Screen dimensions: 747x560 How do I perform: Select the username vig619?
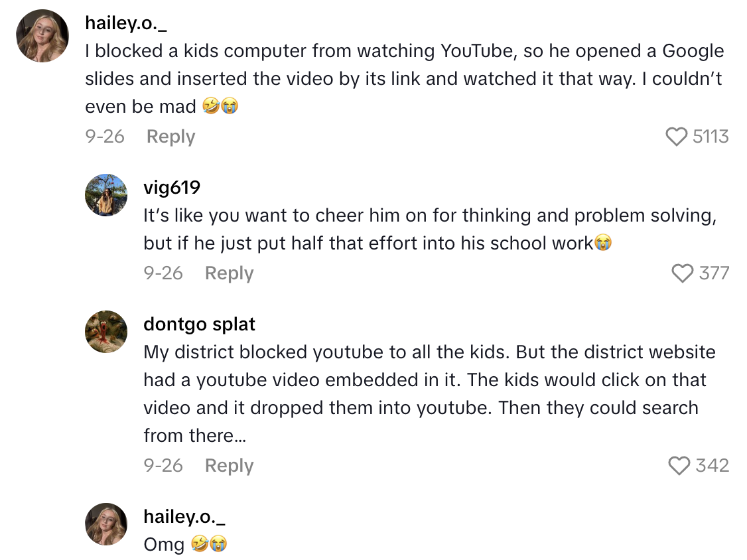tap(171, 188)
